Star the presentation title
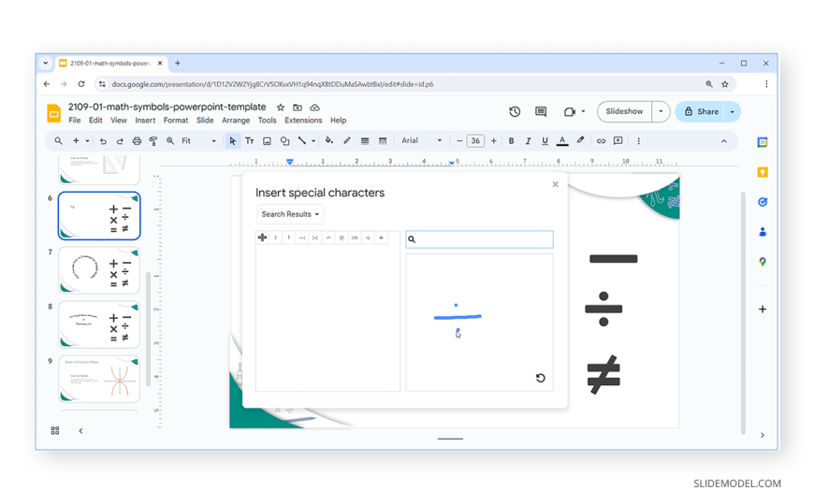 [281, 108]
